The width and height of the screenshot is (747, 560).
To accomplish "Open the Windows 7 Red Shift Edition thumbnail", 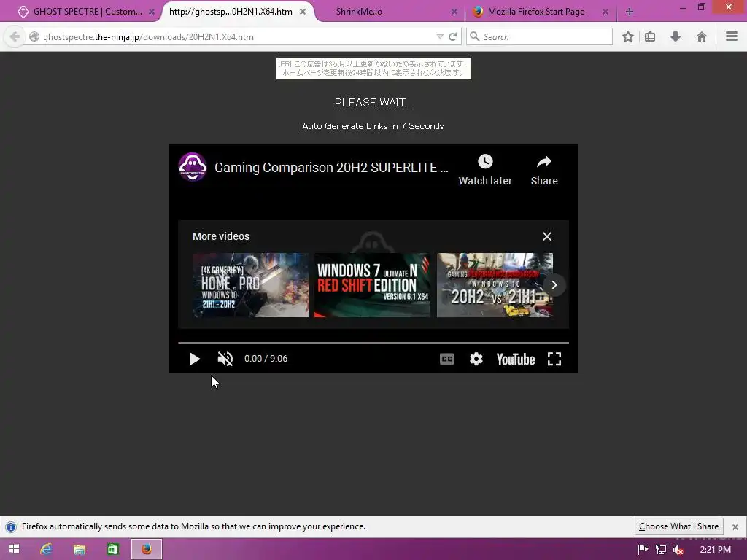I will 372,285.
